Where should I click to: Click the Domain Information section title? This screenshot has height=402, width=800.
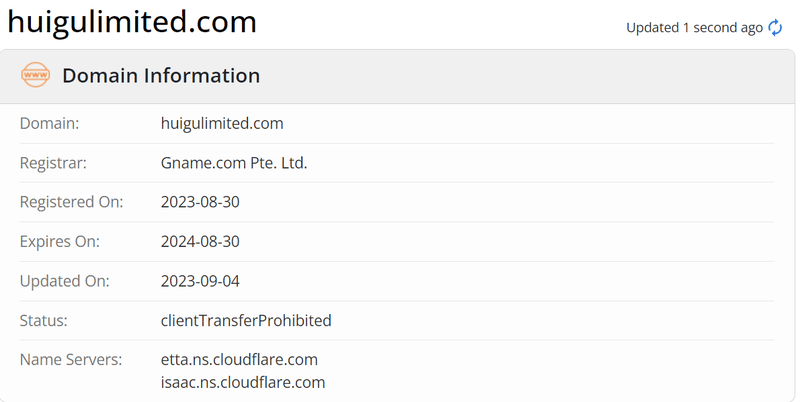click(x=161, y=76)
